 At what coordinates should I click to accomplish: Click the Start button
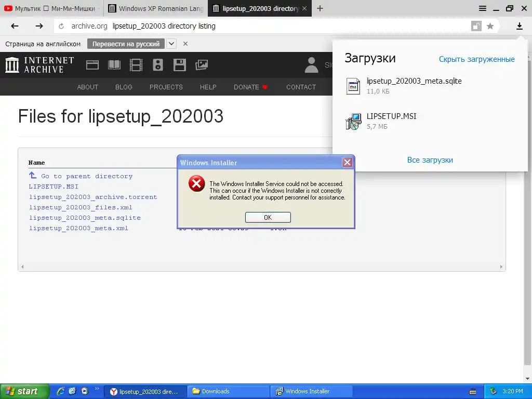click(x=24, y=391)
